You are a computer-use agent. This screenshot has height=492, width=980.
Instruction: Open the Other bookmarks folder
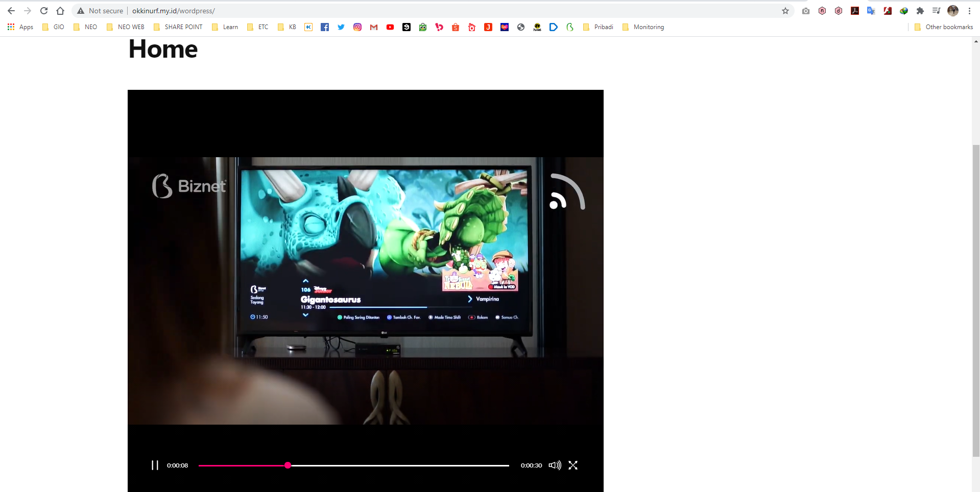(x=944, y=27)
